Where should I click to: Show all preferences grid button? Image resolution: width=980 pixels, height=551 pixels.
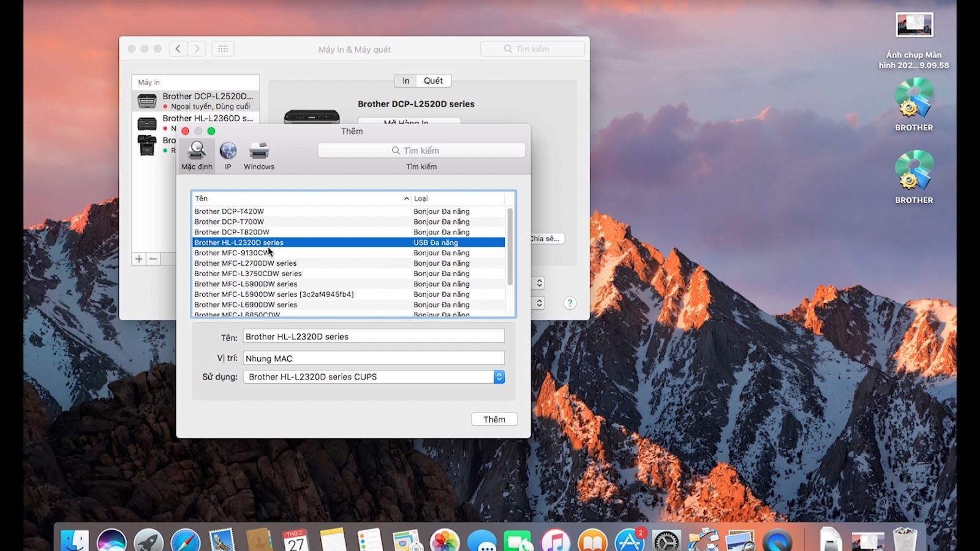coord(222,49)
